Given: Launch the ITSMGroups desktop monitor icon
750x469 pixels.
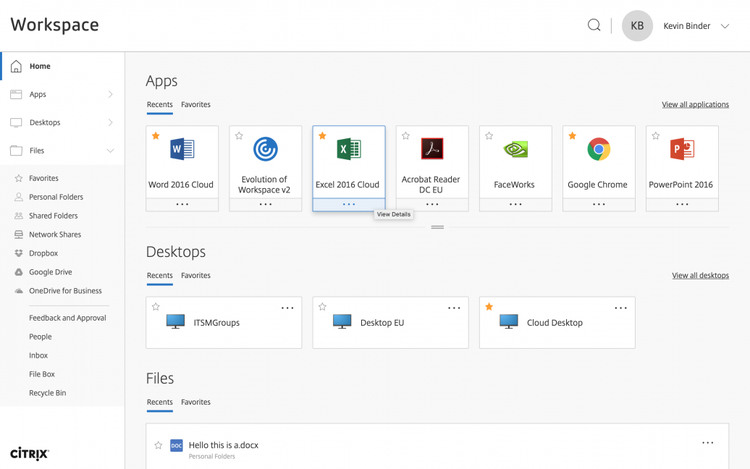Looking at the screenshot, I should 176,321.
